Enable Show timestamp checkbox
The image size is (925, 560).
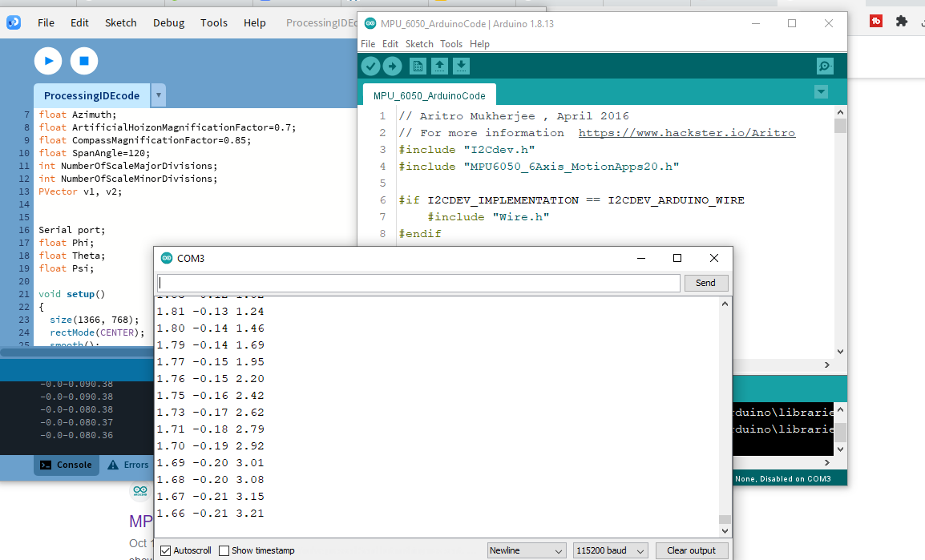(x=224, y=550)
